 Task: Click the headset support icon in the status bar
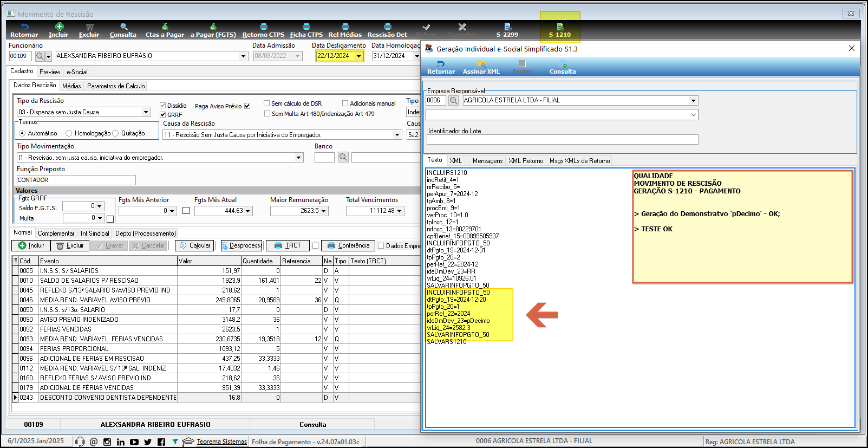coord(80,442)
